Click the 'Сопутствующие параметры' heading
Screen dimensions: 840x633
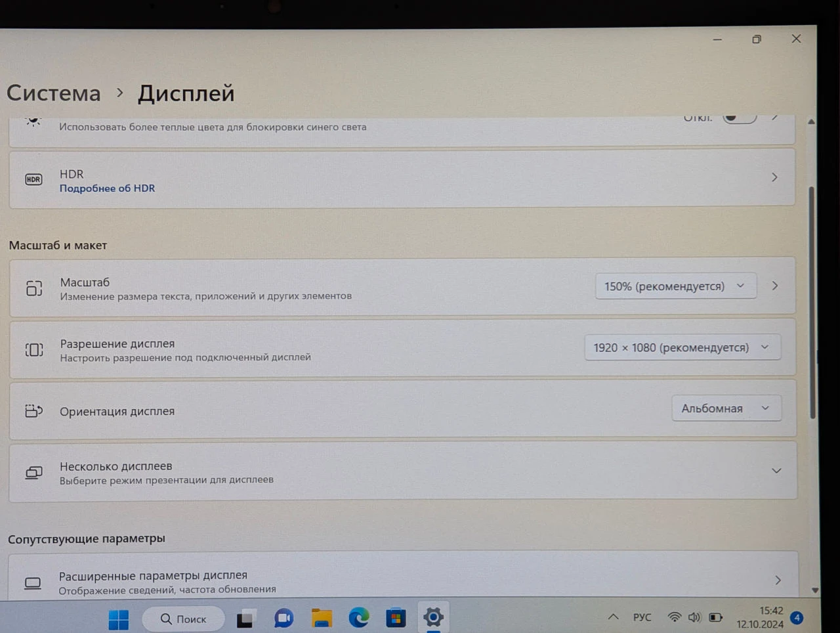click(x=87, y=538)
